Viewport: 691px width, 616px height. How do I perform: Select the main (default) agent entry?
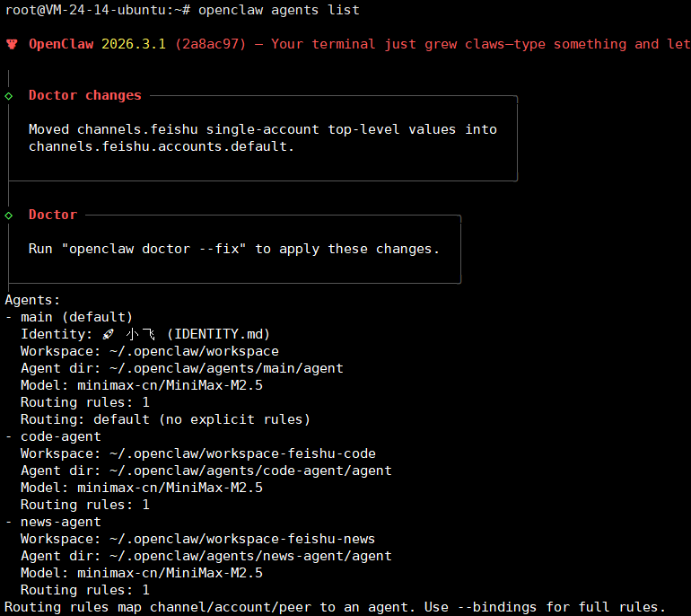pyautogui.click(x=76, y=317)
